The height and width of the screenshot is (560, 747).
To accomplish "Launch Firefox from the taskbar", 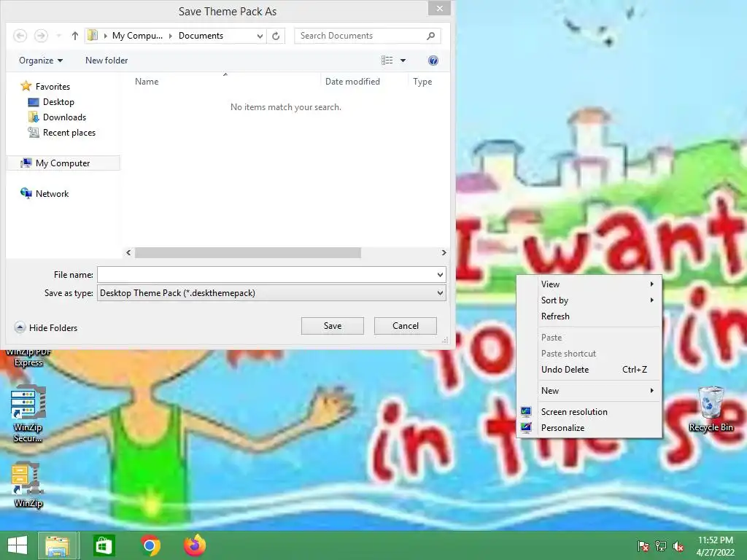I will (x=195, y=545).
